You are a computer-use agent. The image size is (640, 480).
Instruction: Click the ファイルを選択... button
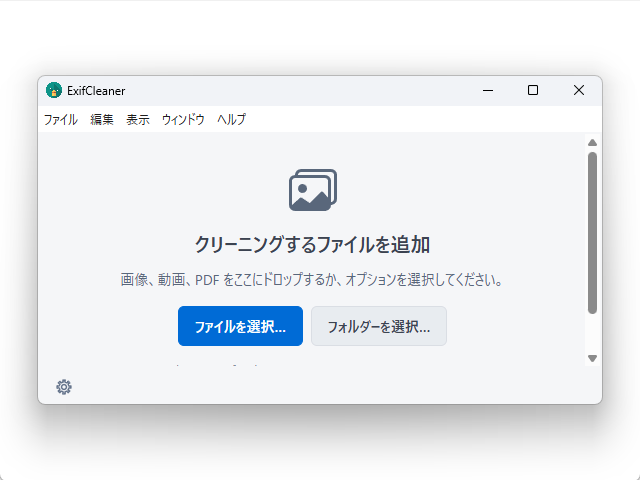click(240, 326)
